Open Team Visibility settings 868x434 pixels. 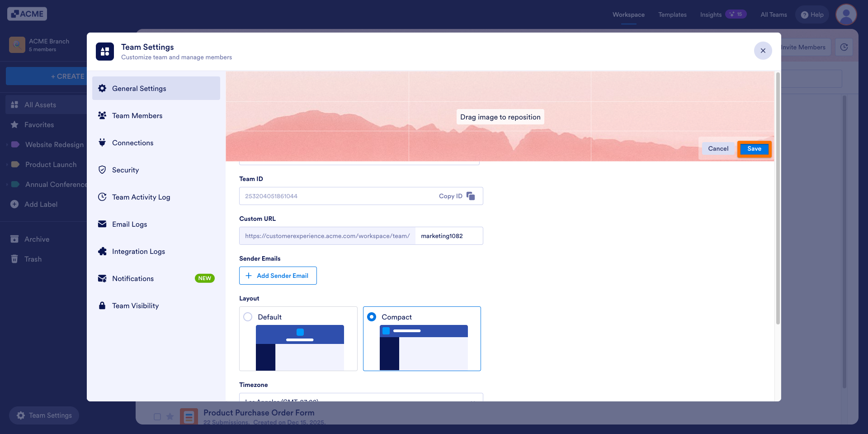tap(156, 305)
